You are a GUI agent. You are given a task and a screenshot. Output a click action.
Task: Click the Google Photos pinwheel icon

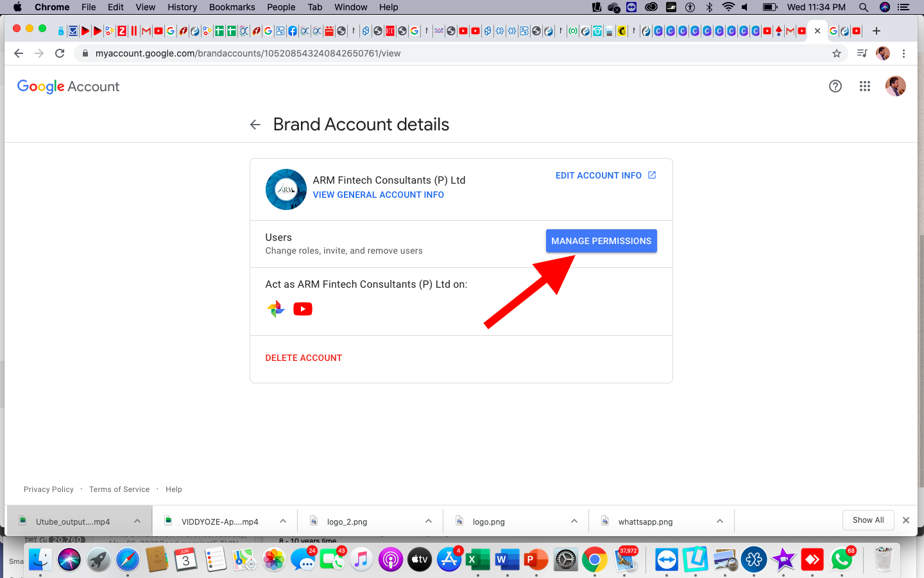click(276, 309)
